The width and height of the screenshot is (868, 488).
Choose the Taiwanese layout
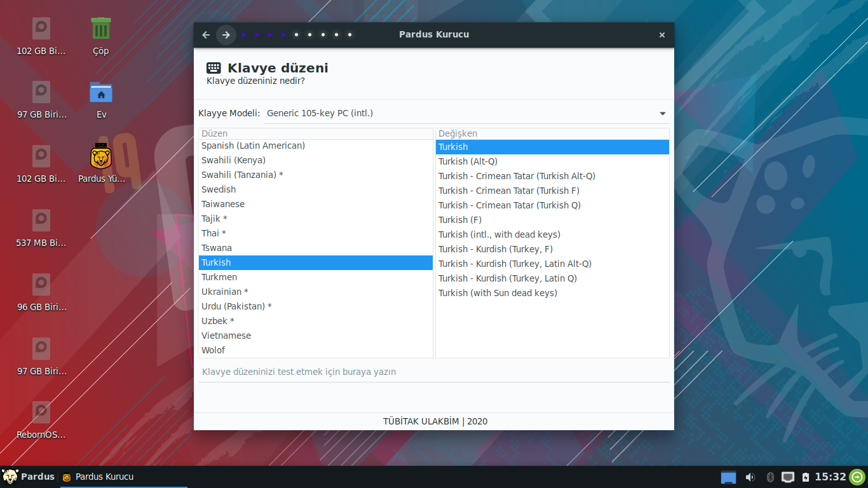[x=316, y=204]
